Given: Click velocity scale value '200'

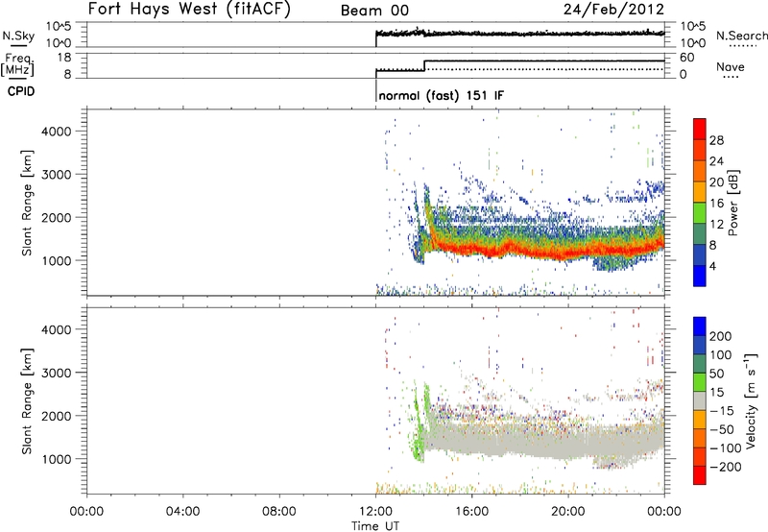Looking at the screenshot, I should 721,336.
